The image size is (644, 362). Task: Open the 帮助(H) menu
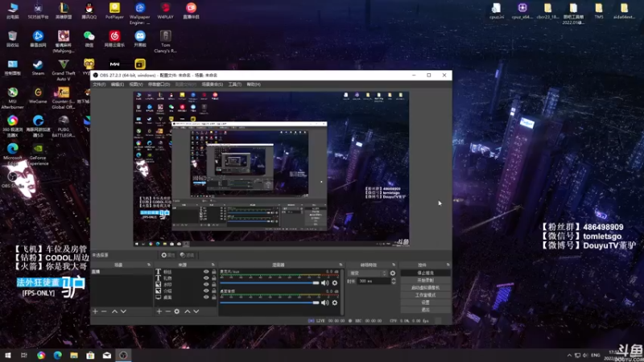254,84
